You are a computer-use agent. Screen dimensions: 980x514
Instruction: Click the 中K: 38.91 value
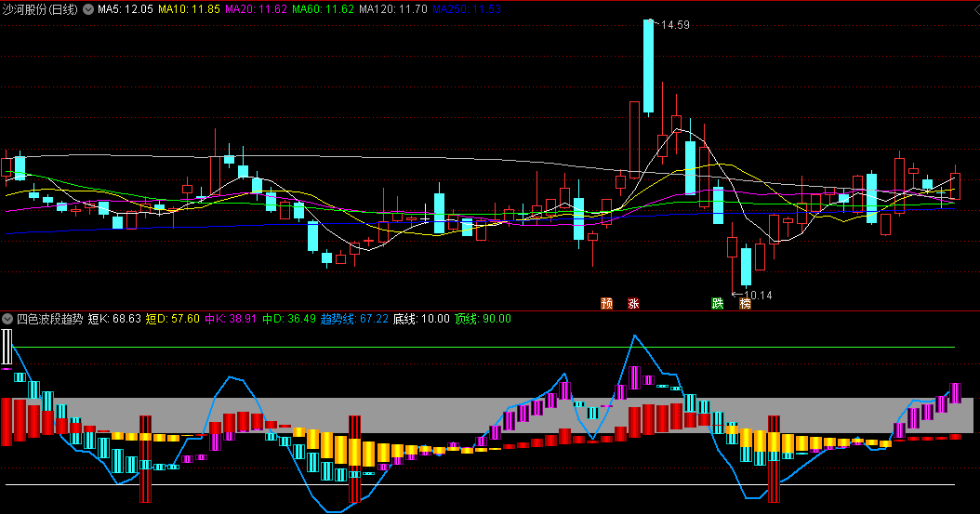[231, 319]
